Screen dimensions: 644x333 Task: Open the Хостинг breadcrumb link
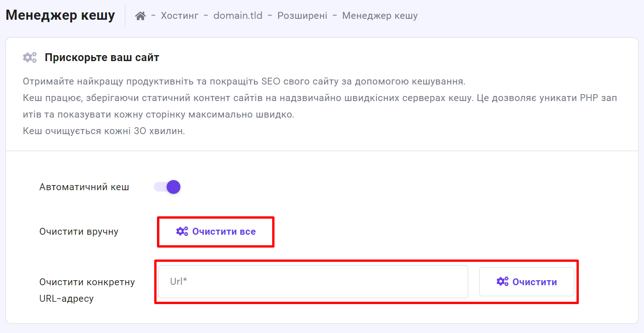pyautogui.click(x=179, y=16)
